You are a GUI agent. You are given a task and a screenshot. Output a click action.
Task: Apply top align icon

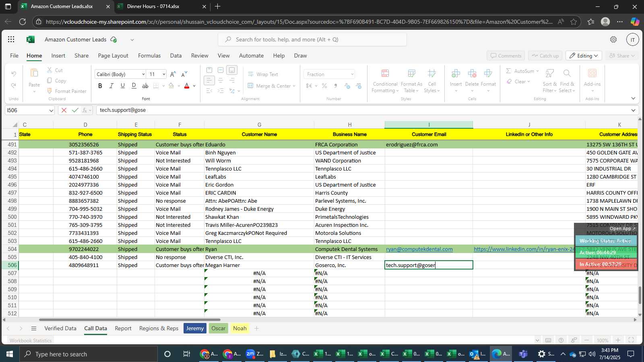[x=209, y=70]
